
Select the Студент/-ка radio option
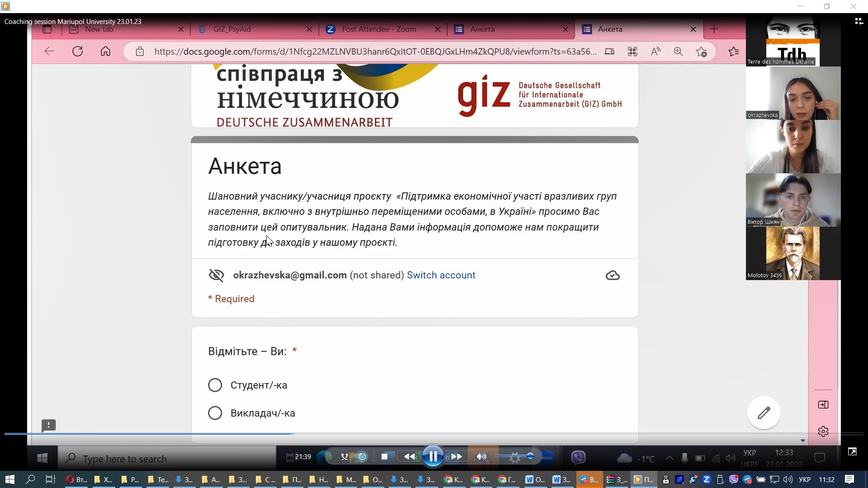tap(215, 385)
